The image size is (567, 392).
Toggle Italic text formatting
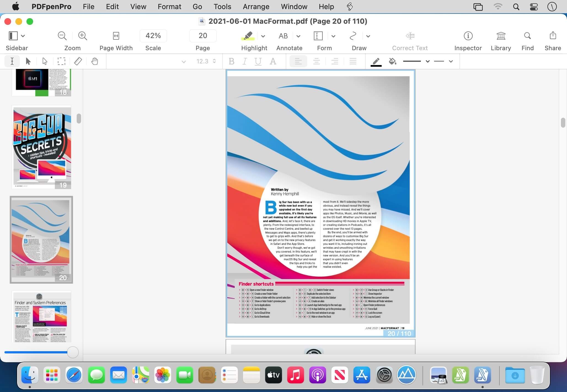pyautogui.click(x=245, y=61)
